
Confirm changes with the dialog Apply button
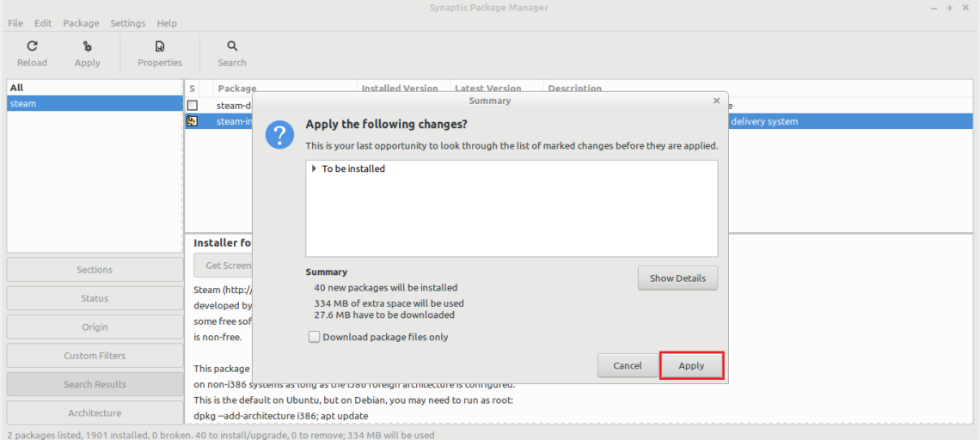(692, 365)
